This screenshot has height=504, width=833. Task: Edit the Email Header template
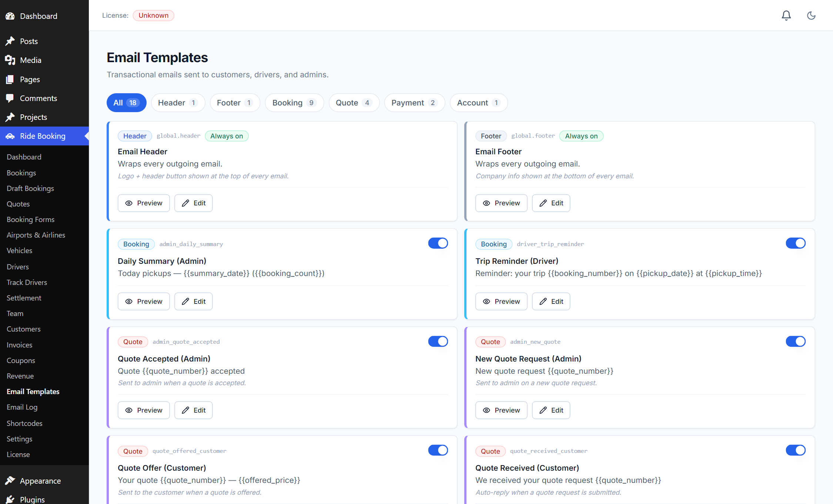coord(193,203)
